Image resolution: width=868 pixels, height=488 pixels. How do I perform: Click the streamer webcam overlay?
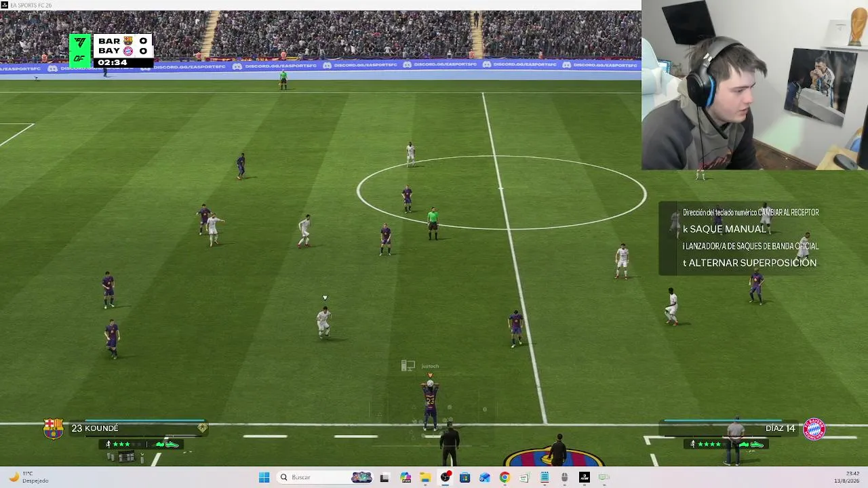tap(755, 85)
